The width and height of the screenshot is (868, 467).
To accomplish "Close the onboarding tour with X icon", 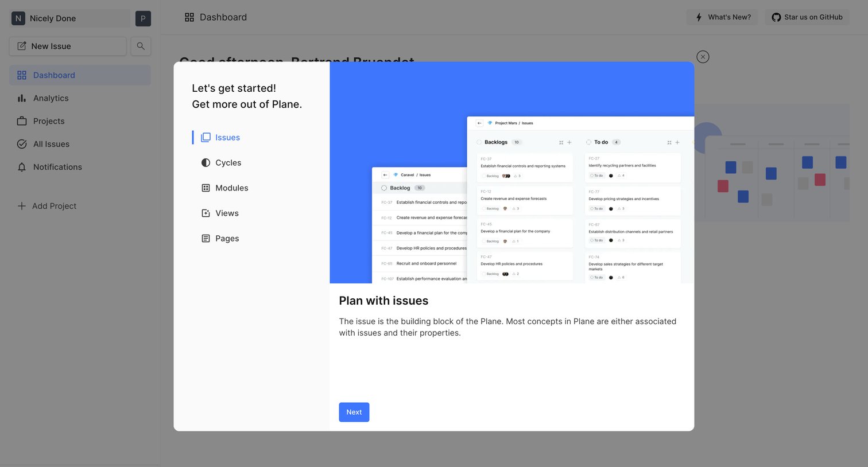I will 703,57.
